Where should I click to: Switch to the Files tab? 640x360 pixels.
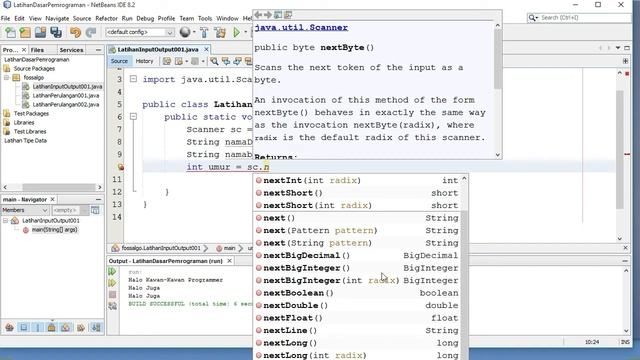click(x=37, y=50)
